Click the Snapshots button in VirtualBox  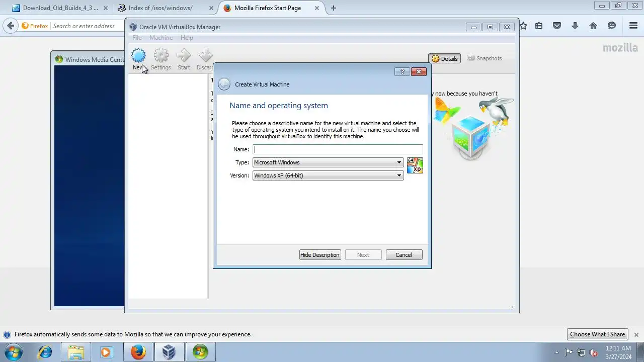[x=485, y=58]
